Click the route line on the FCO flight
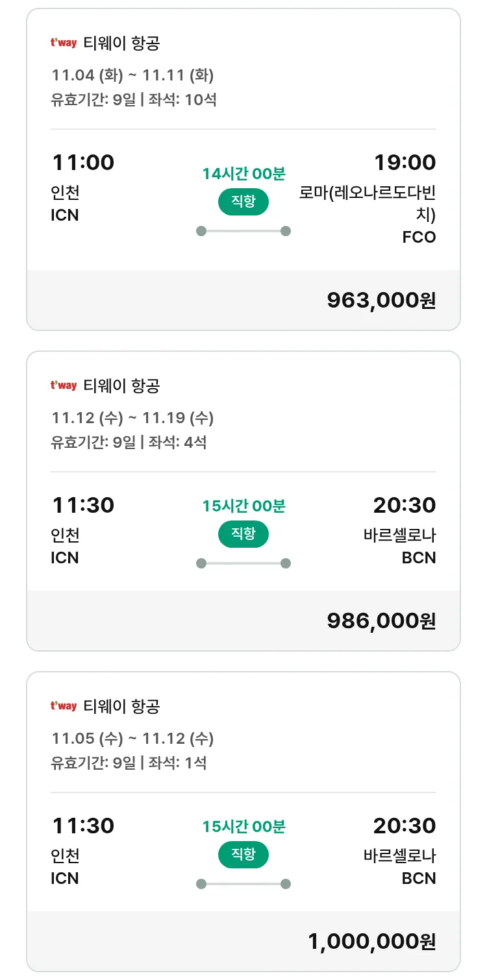Viewport: 487px width, 980px height. pos(243,231)
